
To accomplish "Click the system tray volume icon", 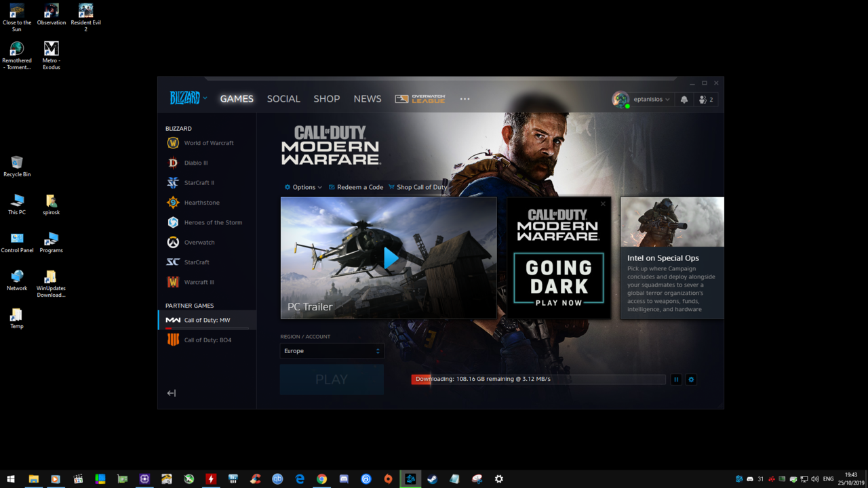I will pyautogui.click(x=814, y=479).
